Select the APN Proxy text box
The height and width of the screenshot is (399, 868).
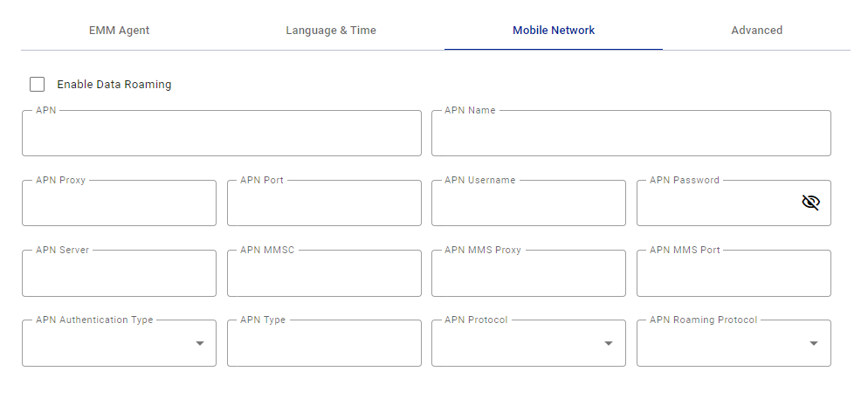[119, 203]
